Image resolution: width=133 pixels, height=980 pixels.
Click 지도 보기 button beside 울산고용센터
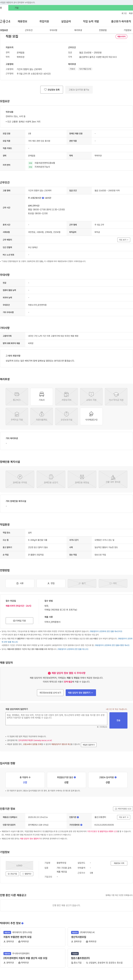124,817
